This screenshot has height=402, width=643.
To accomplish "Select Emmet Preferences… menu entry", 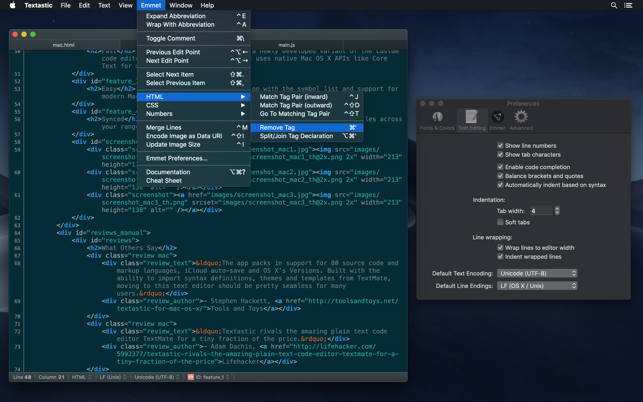I will click(177, 158).
